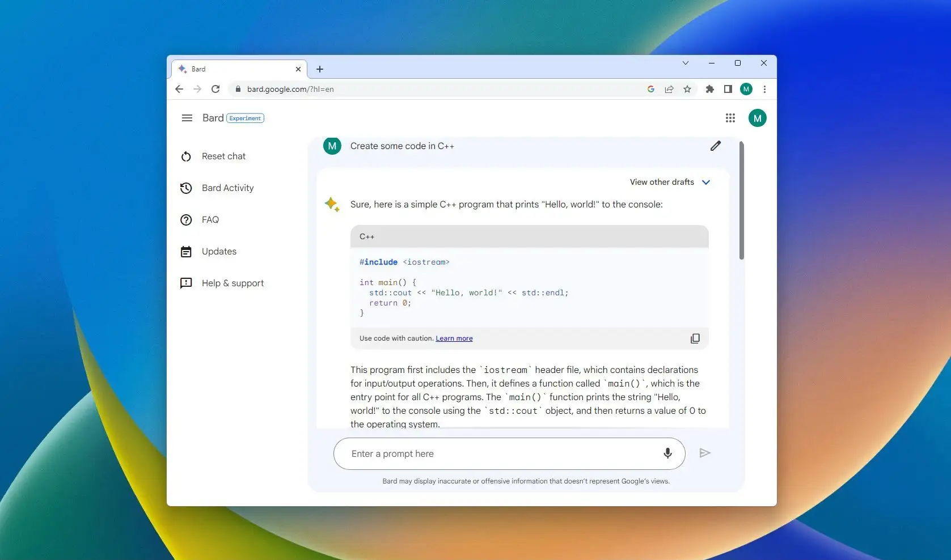951x560 pixels.
Task: View site info via the padlock icon
Action: (238, 89)
